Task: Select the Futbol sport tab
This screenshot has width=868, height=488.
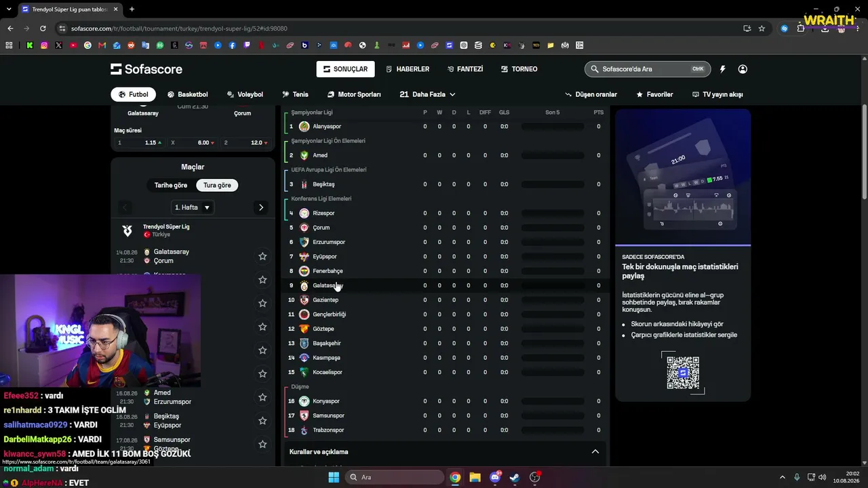Action: [x=133, y=94]
